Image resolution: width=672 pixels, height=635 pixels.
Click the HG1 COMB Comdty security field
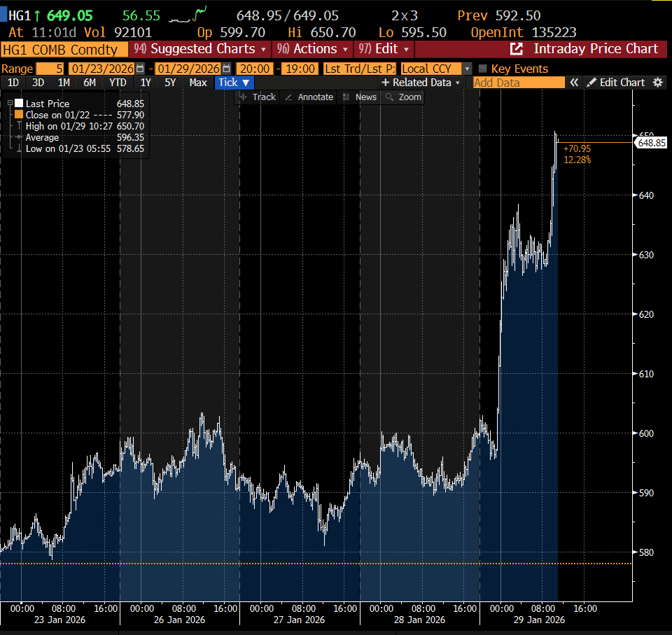click(x=64, y=49)
